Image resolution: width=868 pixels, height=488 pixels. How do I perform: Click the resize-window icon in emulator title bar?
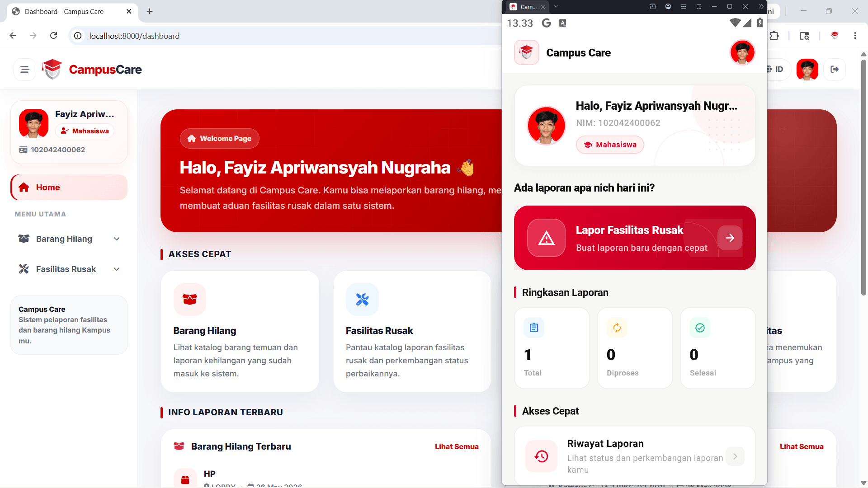point(699,7)
